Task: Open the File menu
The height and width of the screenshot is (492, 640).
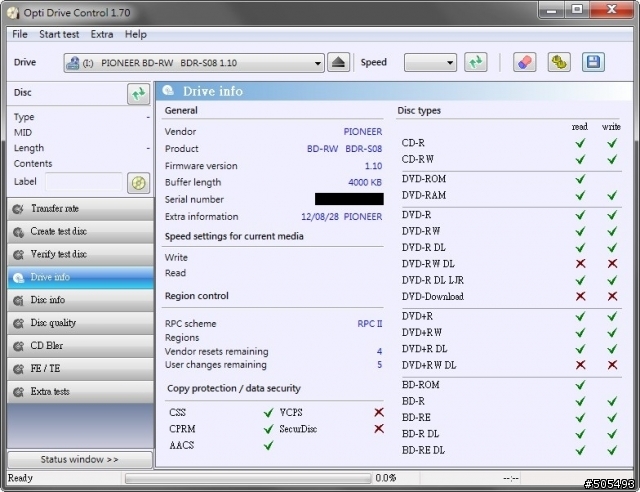Action: [x=20, y=34]
